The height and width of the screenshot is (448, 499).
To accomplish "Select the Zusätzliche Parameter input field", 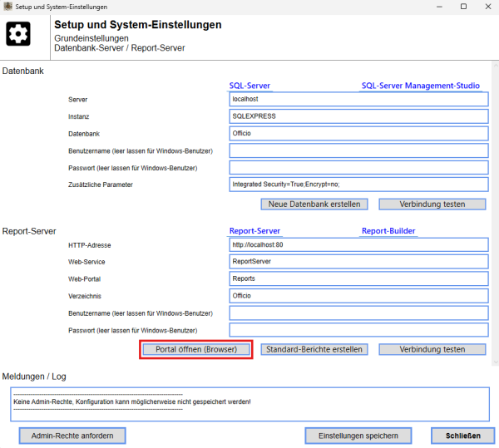I will [x=358, y=185].
